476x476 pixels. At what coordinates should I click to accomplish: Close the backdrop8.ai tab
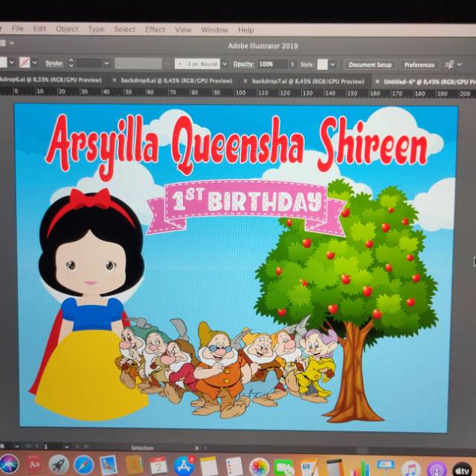tap(115, 80)
